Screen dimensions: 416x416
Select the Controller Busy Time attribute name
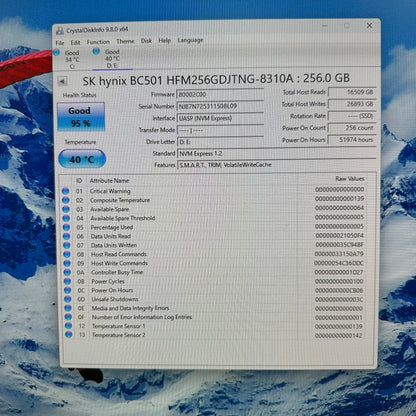tap(117, 272)
